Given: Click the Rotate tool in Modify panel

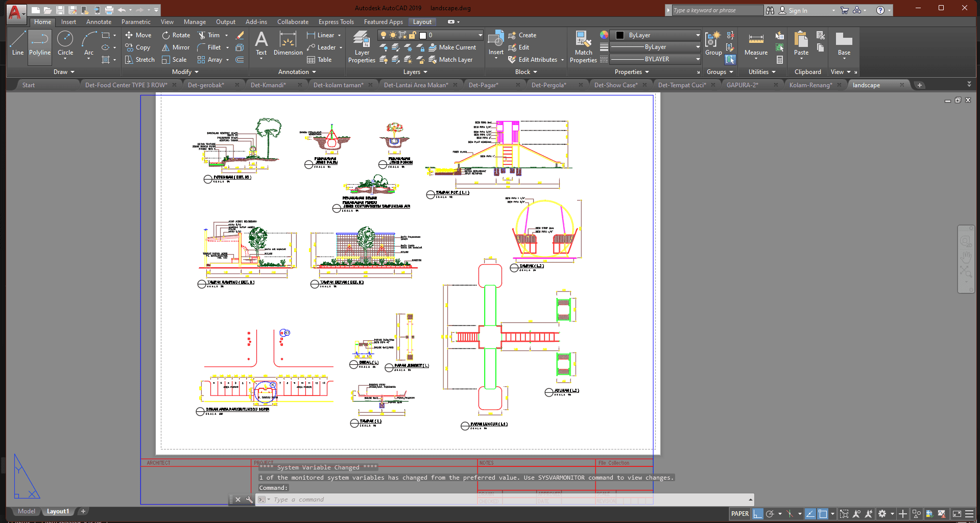Looking at the screenshot, I should pyautogui.click(x=176, y=35).
